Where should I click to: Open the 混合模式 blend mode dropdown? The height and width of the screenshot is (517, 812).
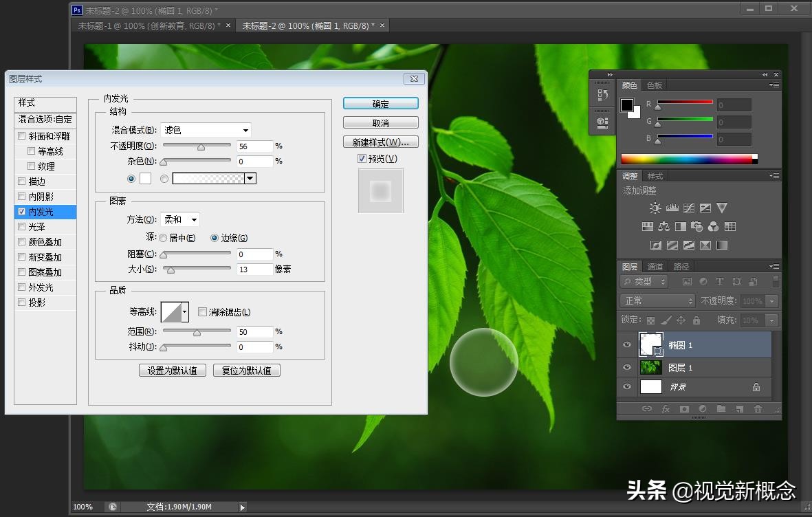(x=206, y=130)
